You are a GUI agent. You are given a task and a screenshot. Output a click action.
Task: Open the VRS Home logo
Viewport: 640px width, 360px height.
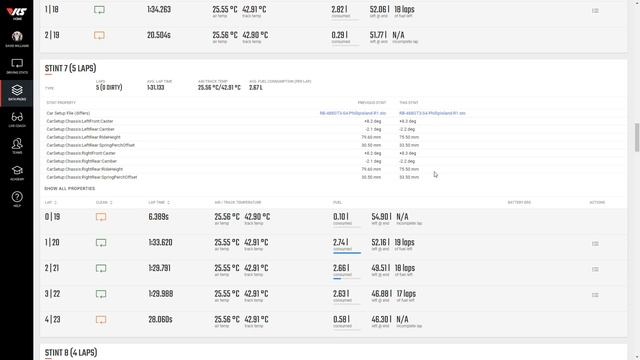click(17, 13)
